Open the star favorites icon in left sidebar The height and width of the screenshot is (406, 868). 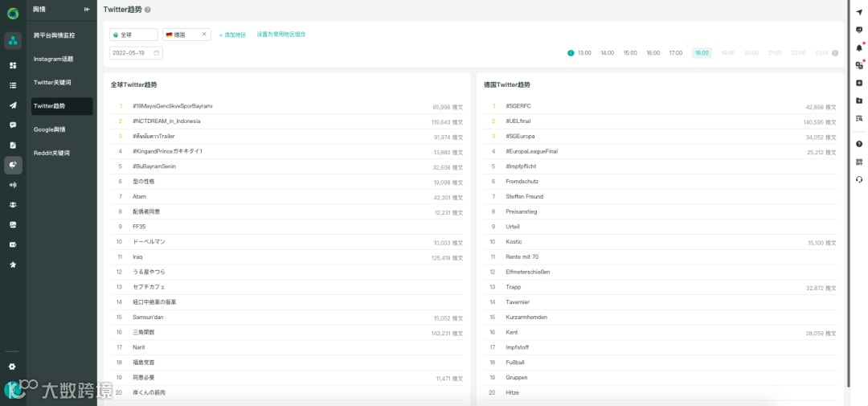(x=13, y=265)
